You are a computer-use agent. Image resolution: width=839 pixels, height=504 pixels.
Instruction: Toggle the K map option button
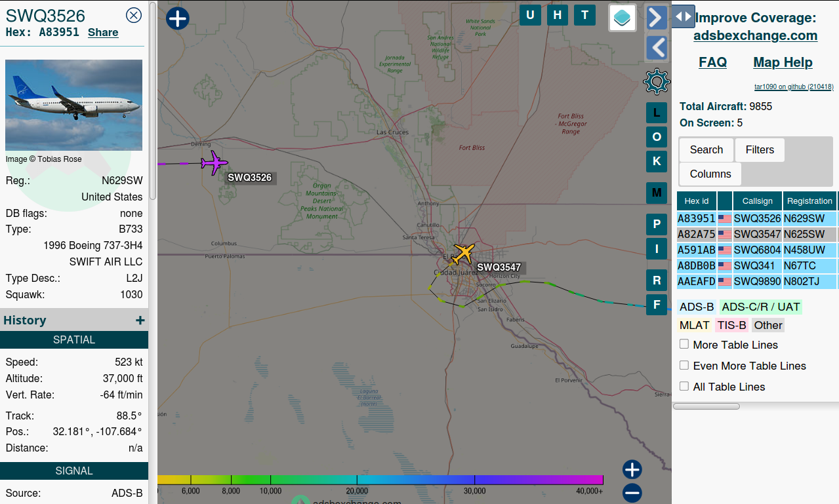(x=657, y=161)
